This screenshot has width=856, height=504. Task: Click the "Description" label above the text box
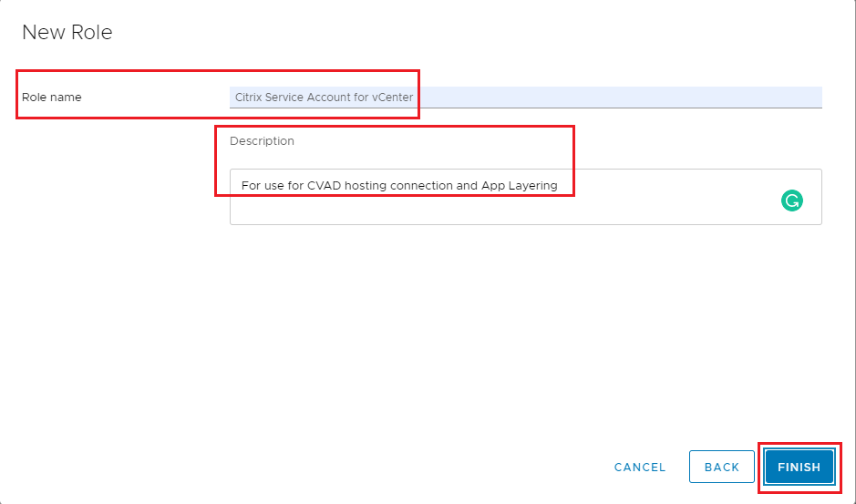coord(262,141)
